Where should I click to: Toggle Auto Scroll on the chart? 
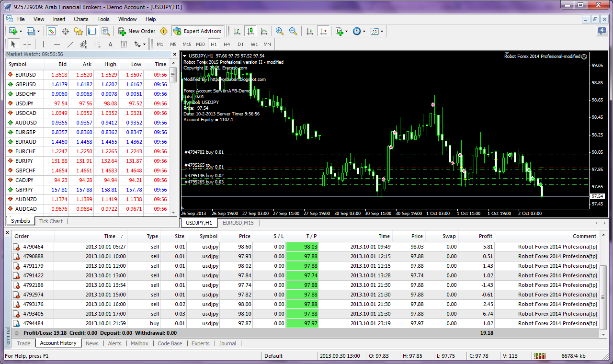click(309, 31)
